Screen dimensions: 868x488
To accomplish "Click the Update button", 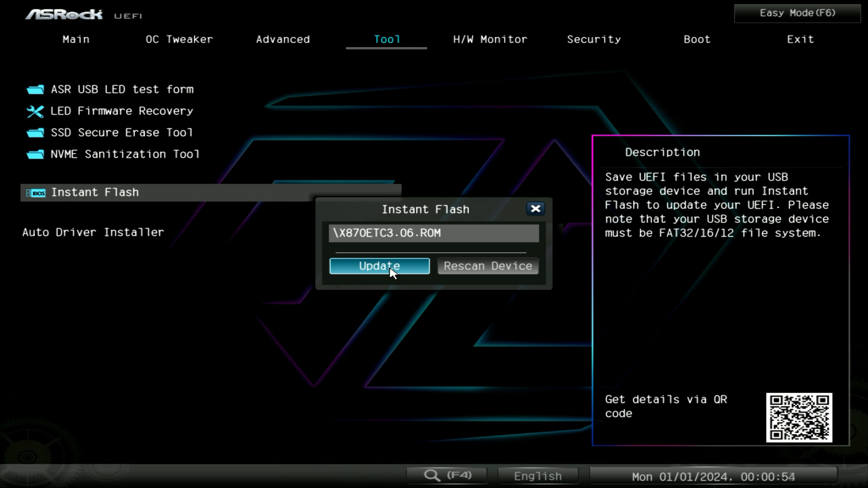I will pyautogui.click(x=380, y=266).
